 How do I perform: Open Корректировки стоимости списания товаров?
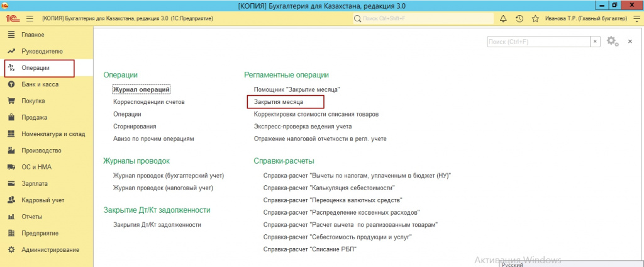pos(316,115)
